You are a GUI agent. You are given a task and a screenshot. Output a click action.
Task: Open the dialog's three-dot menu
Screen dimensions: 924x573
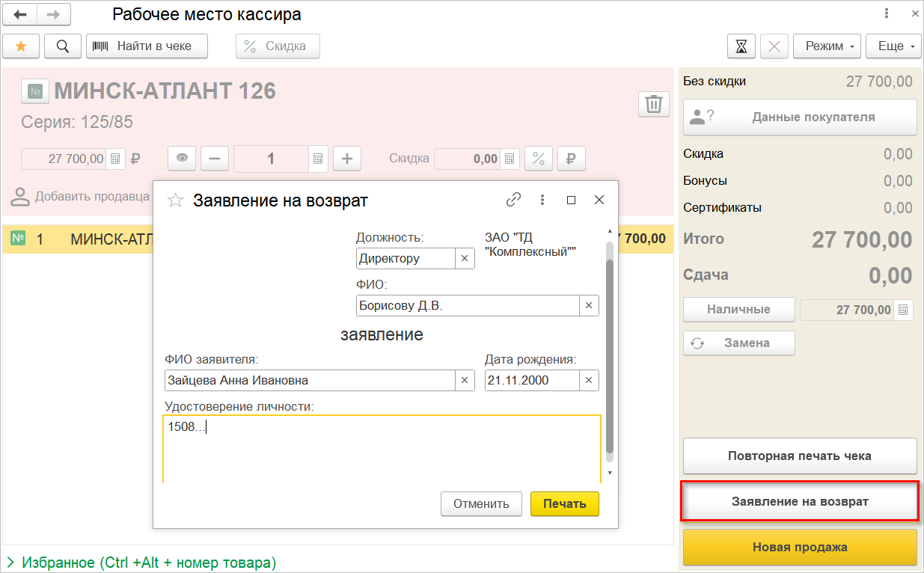click(542, 200)
